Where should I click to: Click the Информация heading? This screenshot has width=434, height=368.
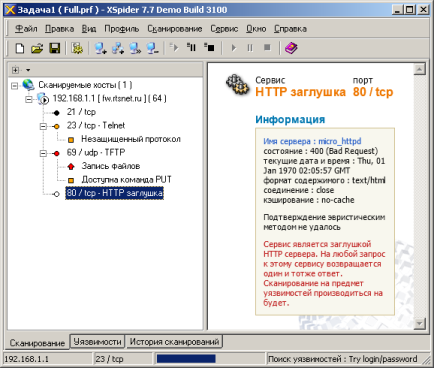coord(290,119)
